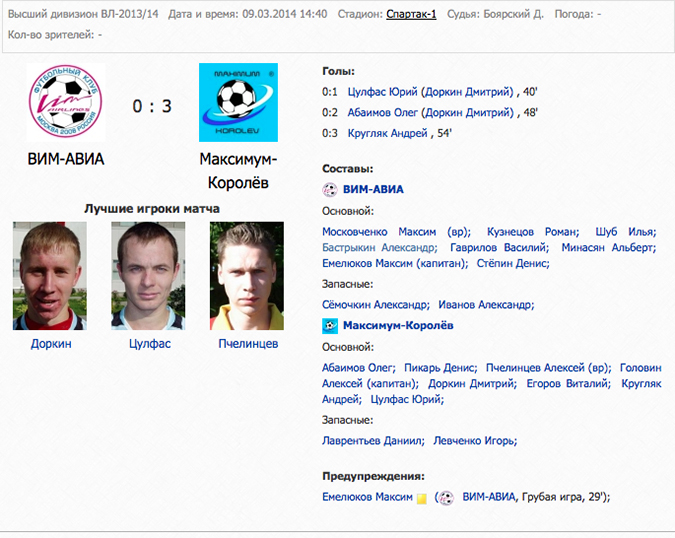The height and width of the screenshot is (538, 675).
Task: Open Пчелинцев's player photo
Action: point(247,276)
